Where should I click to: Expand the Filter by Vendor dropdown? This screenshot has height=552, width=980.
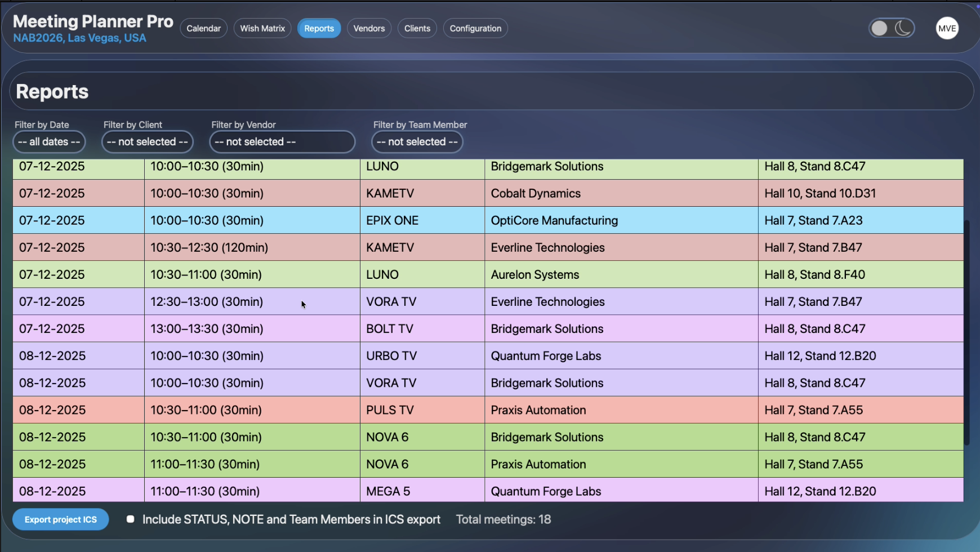(282, 142)
